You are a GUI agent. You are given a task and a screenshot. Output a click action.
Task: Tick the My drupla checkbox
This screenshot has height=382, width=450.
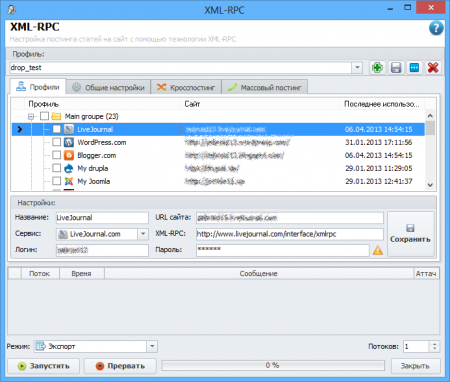pyautogui.click(x=57, y=168)
